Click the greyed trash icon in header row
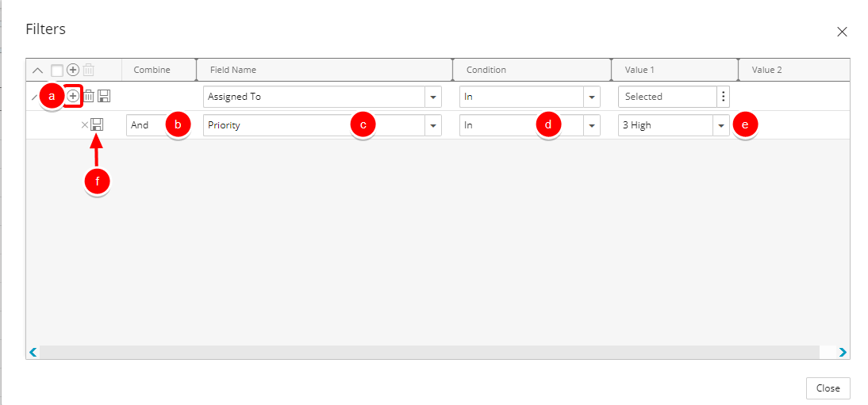868x405 pixels. click(89, 71)
